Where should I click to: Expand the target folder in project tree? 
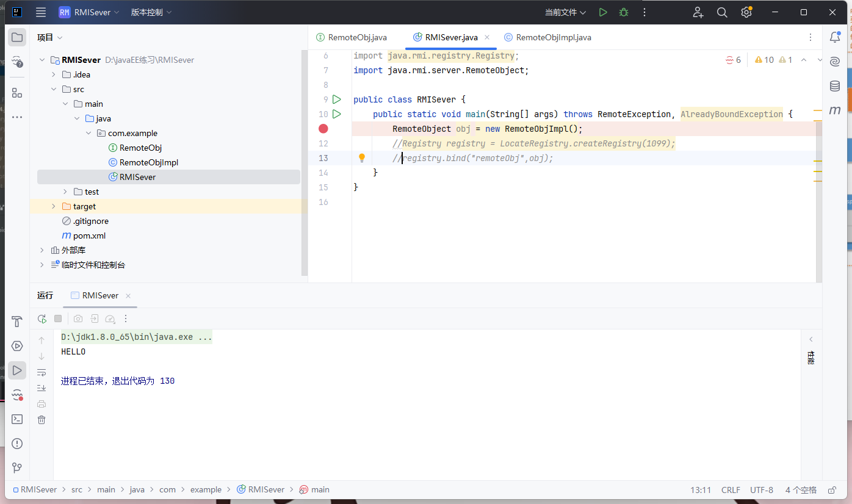[x=54, y=206]
